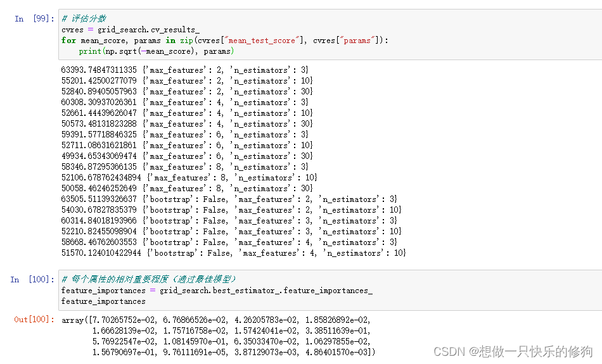This screenshot has width=602, height=364.
Task: Click the In [99] cell prompt
Action: coord(35,18)
